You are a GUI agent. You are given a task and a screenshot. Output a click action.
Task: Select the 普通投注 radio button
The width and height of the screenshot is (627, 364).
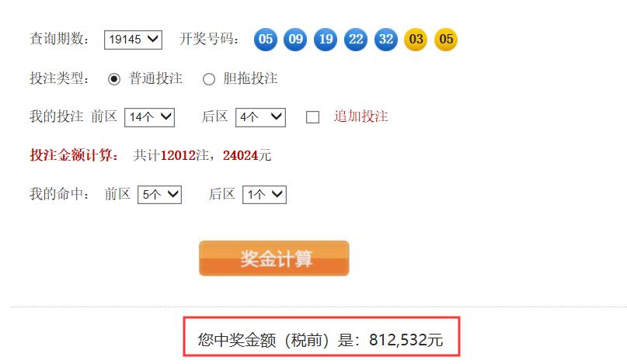[114, 79]
